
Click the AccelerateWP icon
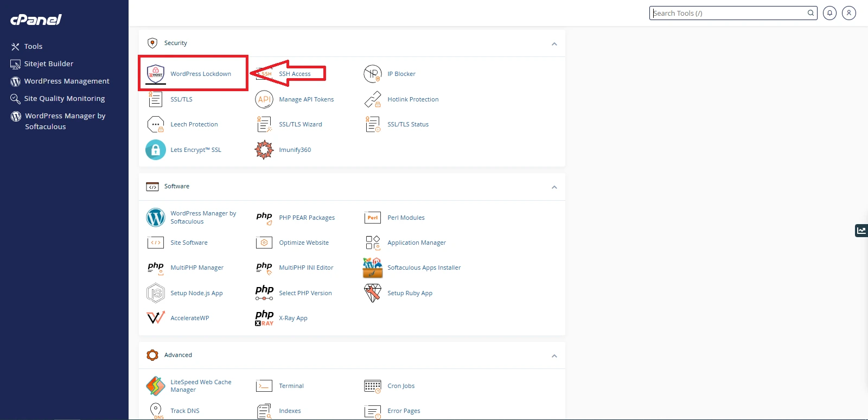[x=156, y=318]
